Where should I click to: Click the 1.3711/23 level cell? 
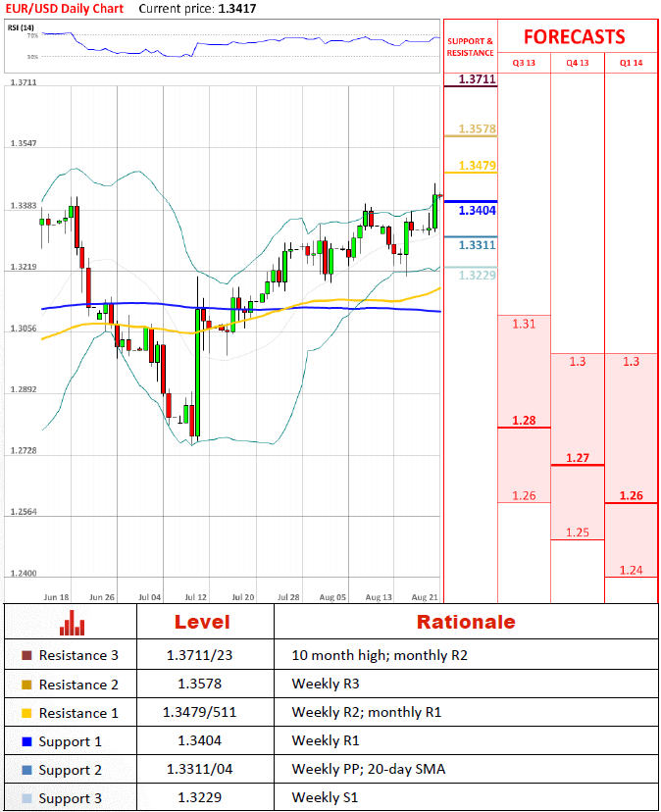(x=199, y=656)
